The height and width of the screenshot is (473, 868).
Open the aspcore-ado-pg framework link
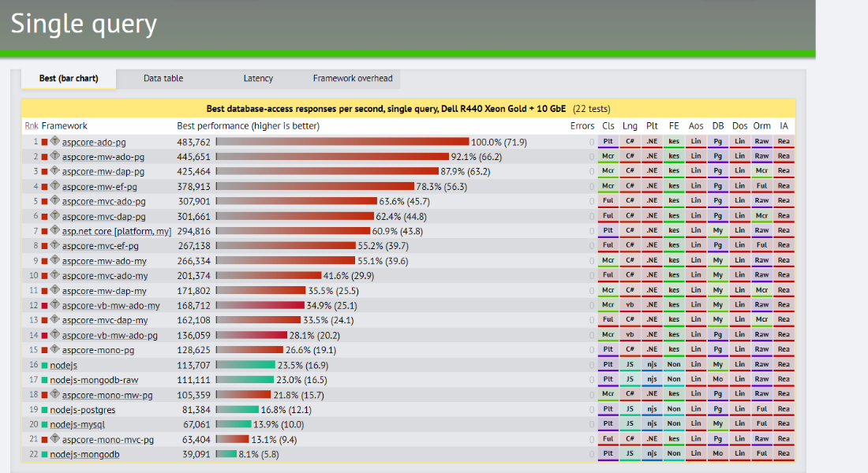pos(94,142)
